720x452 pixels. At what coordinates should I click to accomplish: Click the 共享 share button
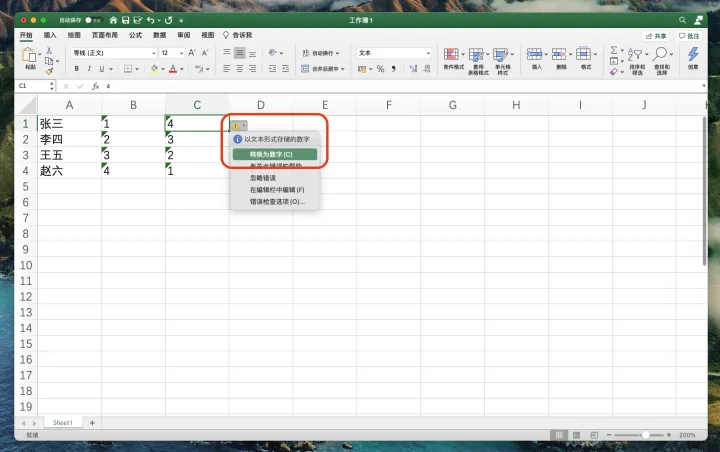pyautogui.click(x=656, y=35)
